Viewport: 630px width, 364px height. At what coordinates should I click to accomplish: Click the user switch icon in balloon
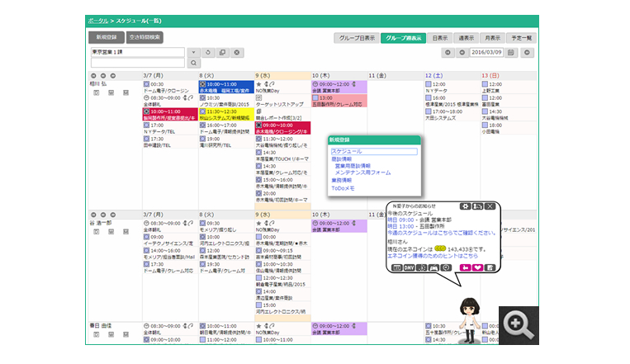(477, 206)
